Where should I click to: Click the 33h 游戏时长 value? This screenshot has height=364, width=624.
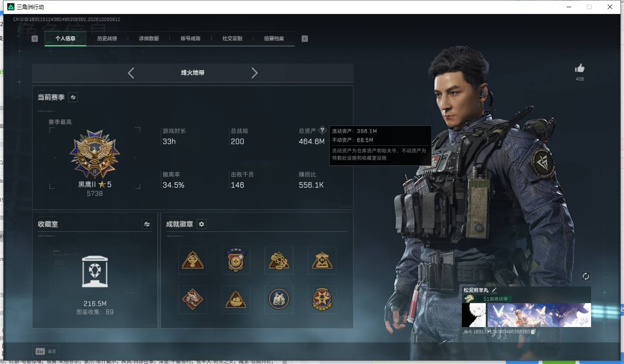coord(169,142)
